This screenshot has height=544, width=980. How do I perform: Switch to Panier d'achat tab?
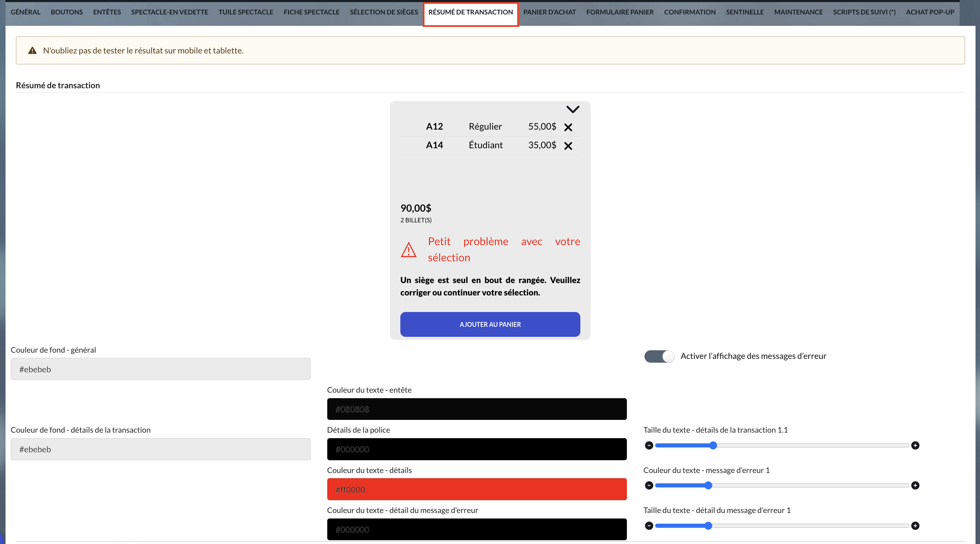[x=550, y=12]
